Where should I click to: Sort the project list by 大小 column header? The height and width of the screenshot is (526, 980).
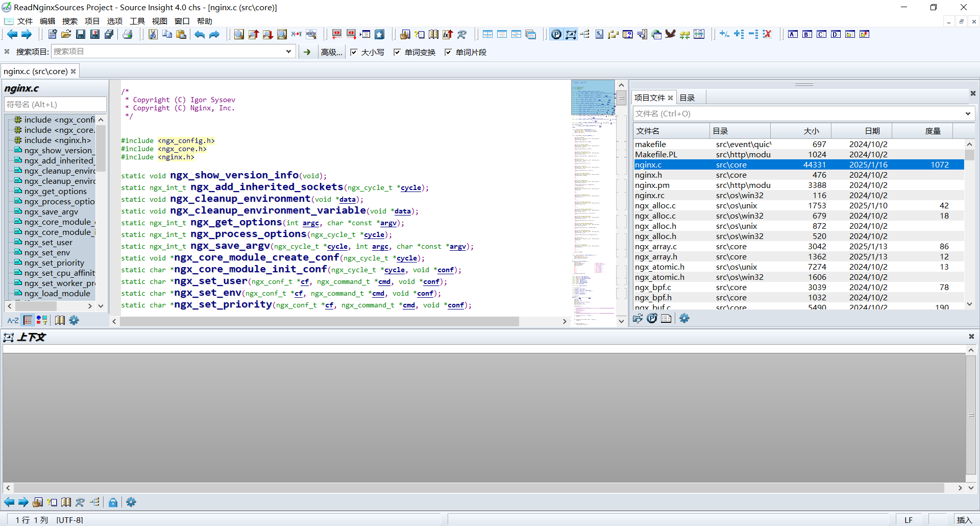click(x=801, y=131)
